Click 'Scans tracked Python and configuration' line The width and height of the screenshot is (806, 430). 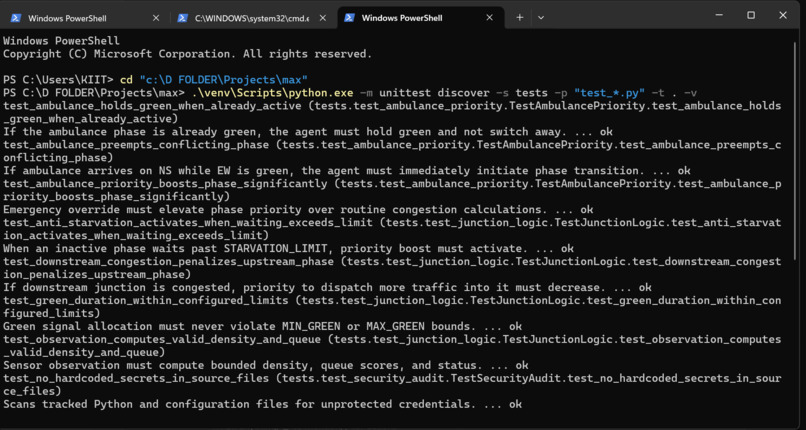click(x=263, y=404)
